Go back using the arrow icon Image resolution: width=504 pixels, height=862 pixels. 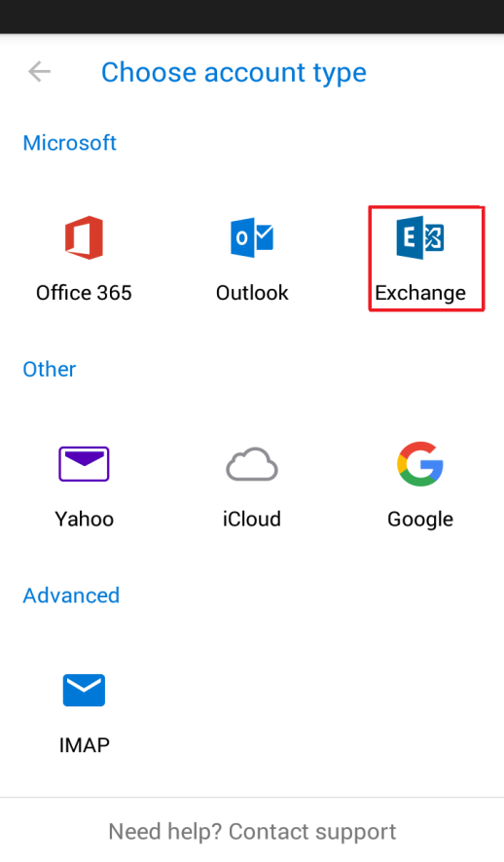coord(40,71)
